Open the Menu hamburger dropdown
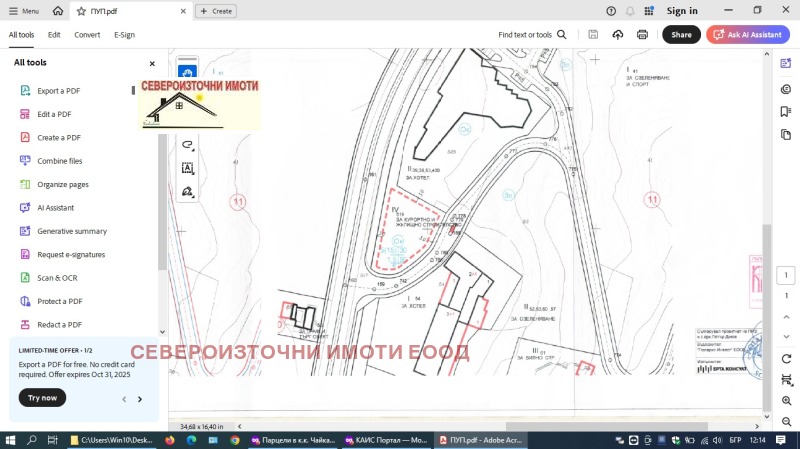The width and height of the screenshot is (800, 449). click(x=24, y=11)
